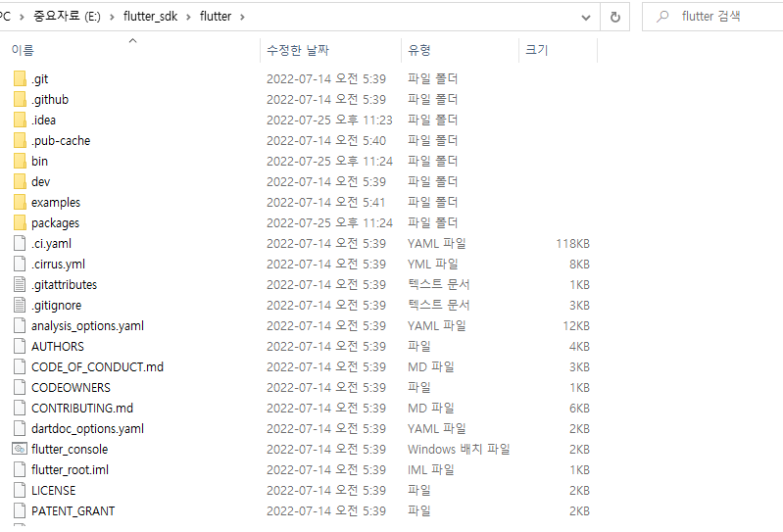Click the .pub-cache folder icon
This screenshot has height=532, width=783.
coord(20,140)
